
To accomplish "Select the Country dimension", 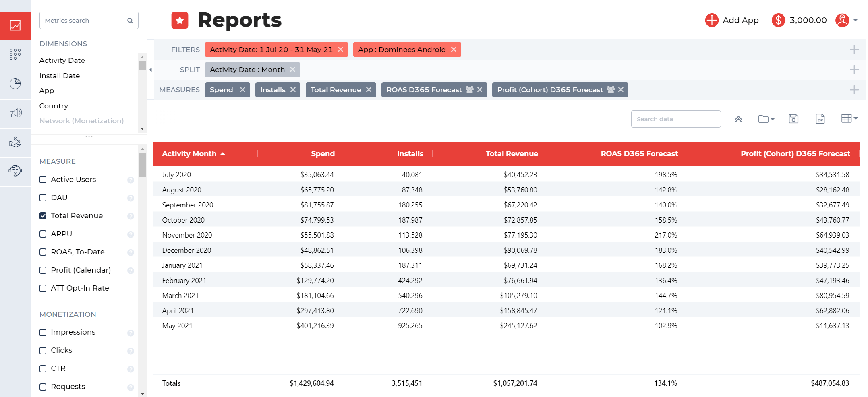I will 54,106.
